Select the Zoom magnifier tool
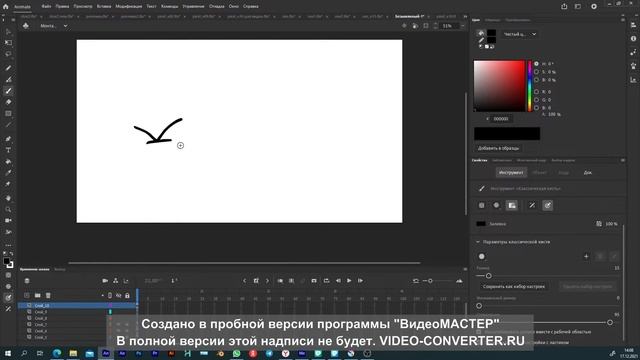The width and height of the screenshot is (640, 360). [8, 209]
